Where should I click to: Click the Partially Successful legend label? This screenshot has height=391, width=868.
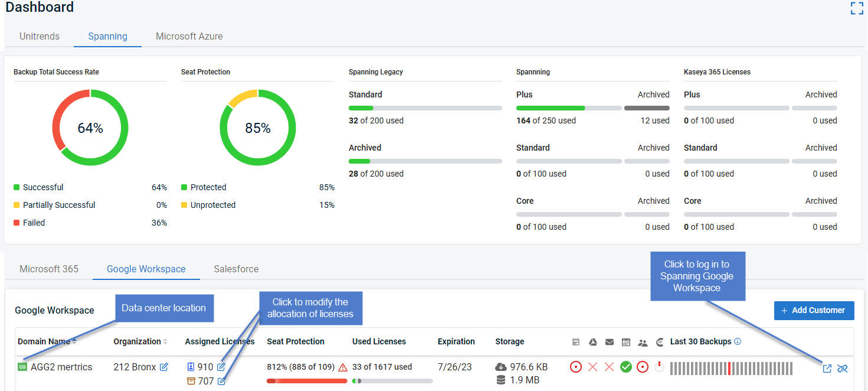59,205
